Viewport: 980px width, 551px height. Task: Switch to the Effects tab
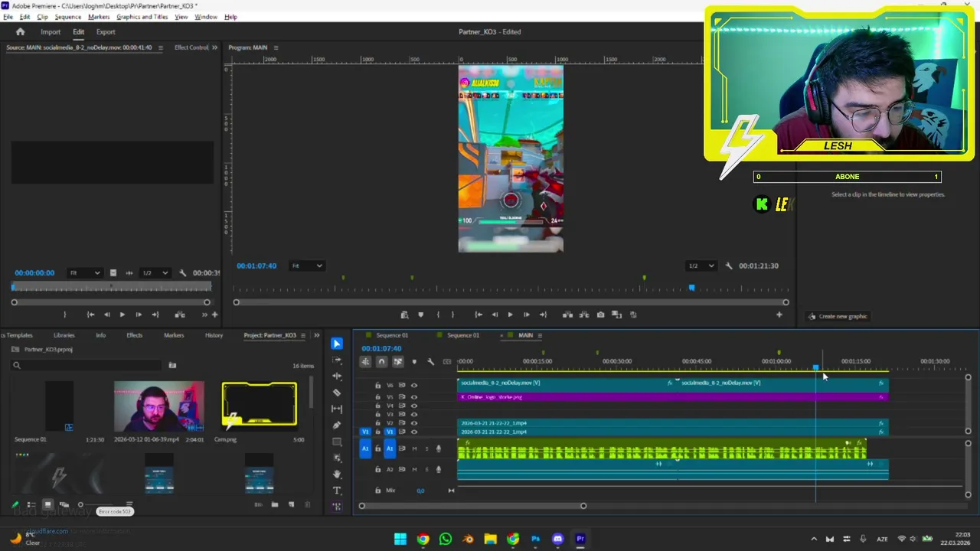point(134,335)
